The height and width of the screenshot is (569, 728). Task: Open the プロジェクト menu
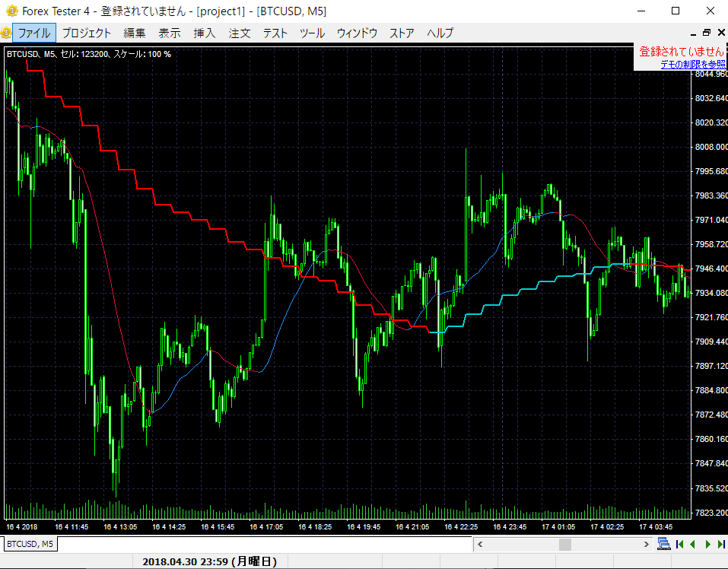tap(87, 33)
